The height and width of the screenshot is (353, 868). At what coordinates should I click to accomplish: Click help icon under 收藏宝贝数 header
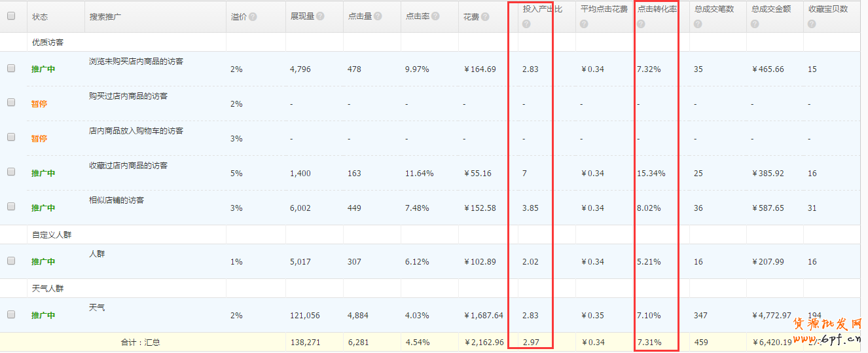tap(812, 24)
